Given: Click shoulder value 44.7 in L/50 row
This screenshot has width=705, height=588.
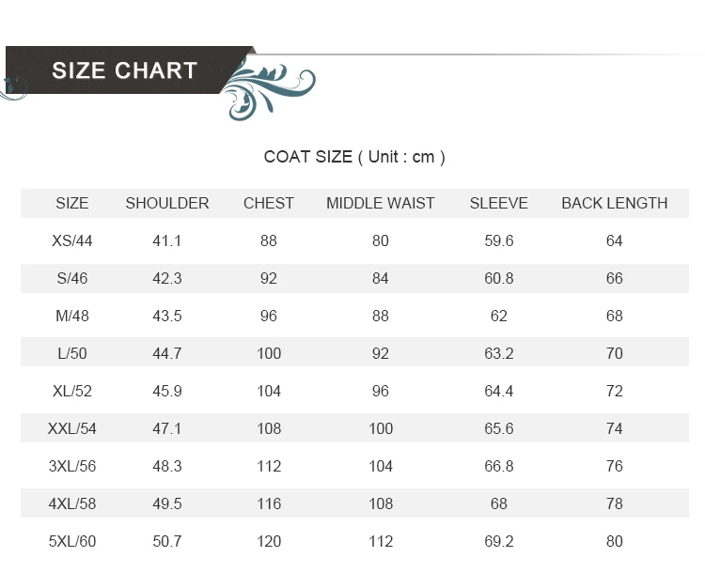Looking at the screenshot, I should pos(167,353).
